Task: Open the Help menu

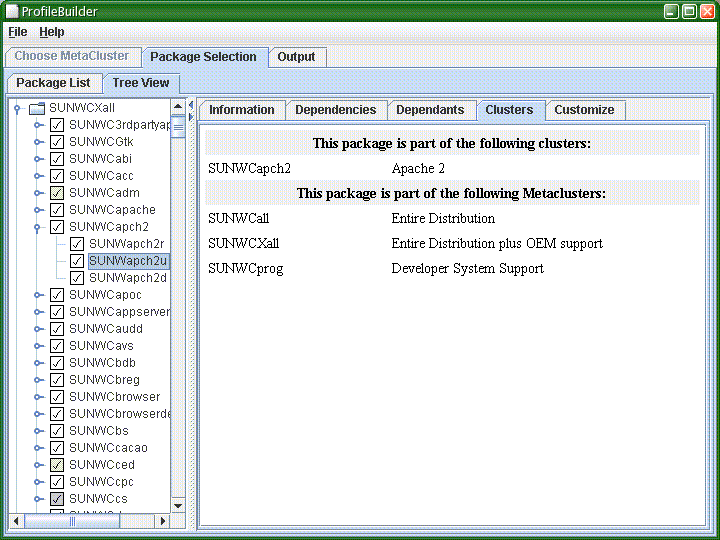Action: pyautogui.click(x=51, y=32)
